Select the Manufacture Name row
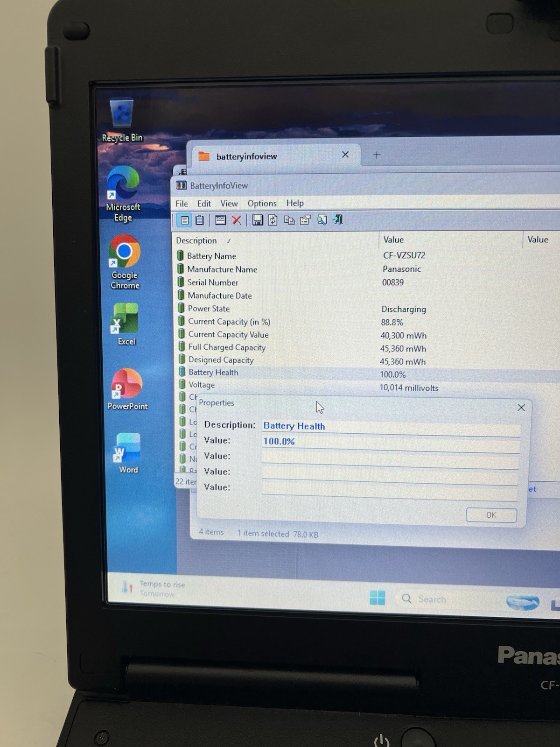560x747 pixels. coord(367,269)
